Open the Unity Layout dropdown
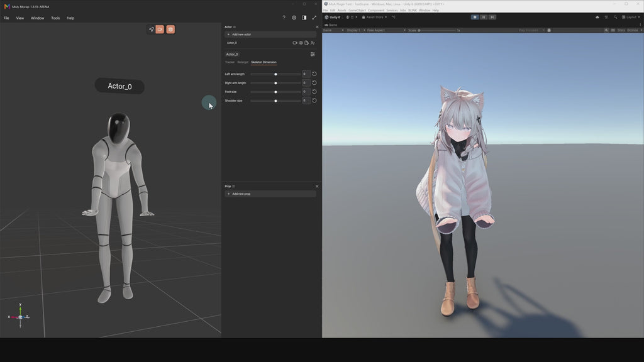 pyautogui.click(x=631, y=17)
